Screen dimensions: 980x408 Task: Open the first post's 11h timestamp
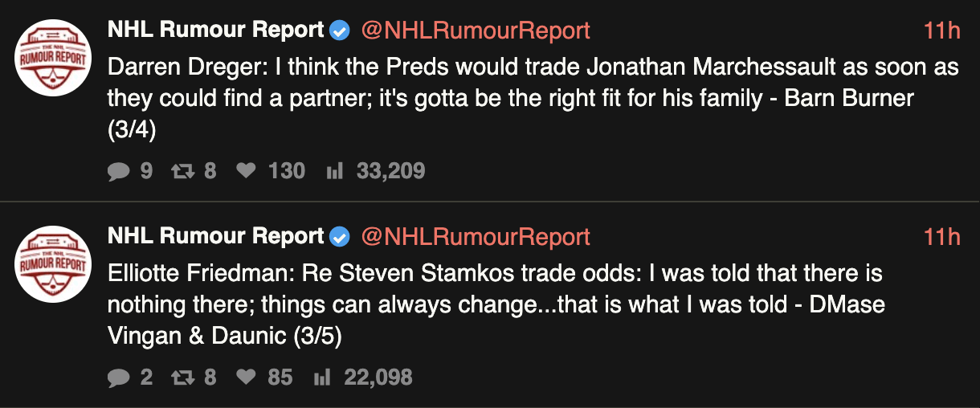click(x=941, y=31)
